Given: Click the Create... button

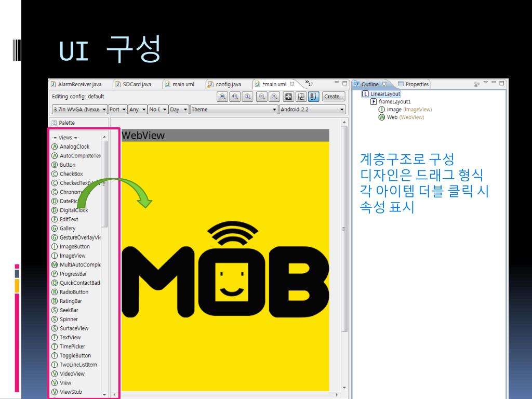Looking at the screenshot, I should pyautogui.click(x=333, y=97).
